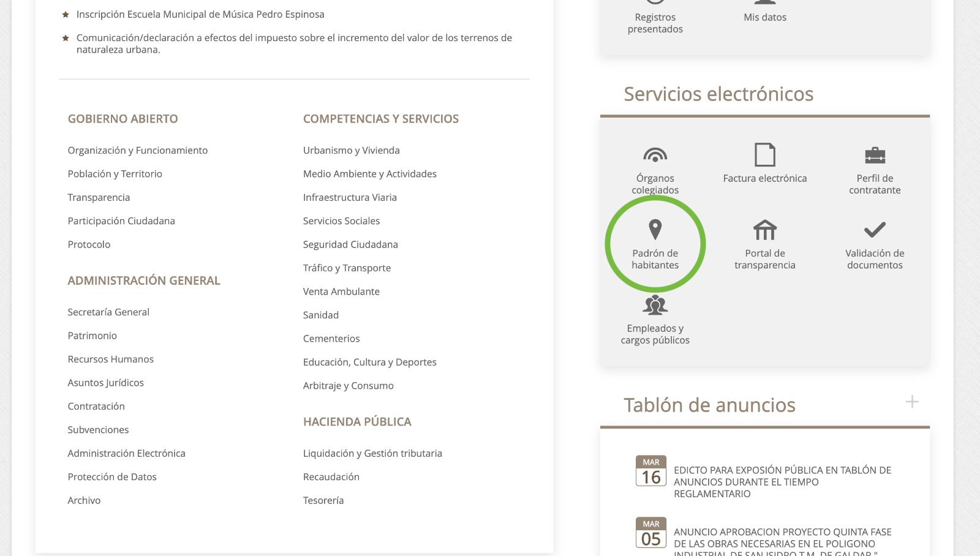Open Servicios Sociales

tap(341, 221)
